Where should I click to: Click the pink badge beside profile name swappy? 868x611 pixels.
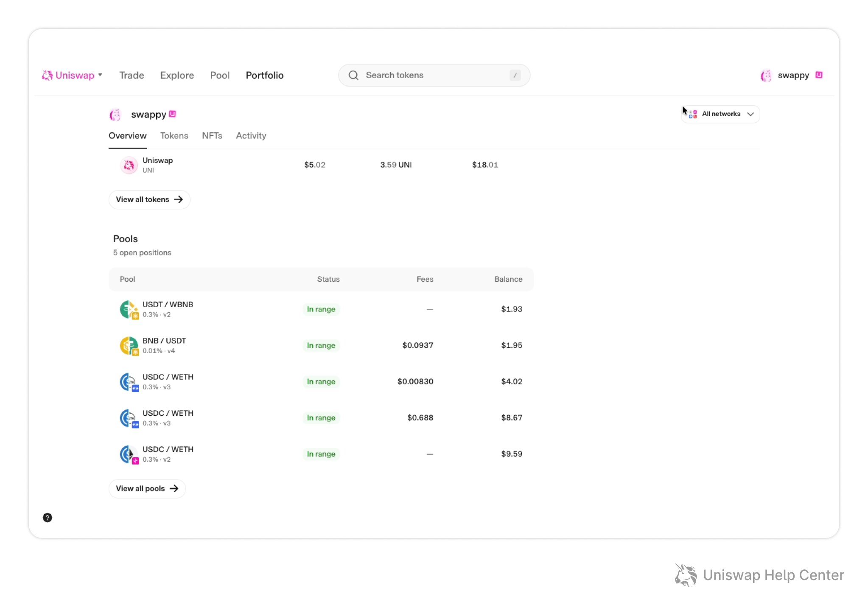(x=172, y=114)
